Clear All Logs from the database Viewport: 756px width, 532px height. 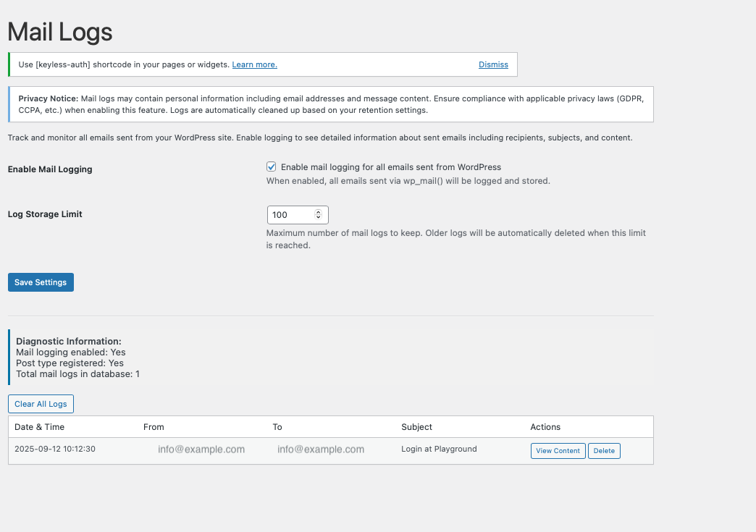41,404
